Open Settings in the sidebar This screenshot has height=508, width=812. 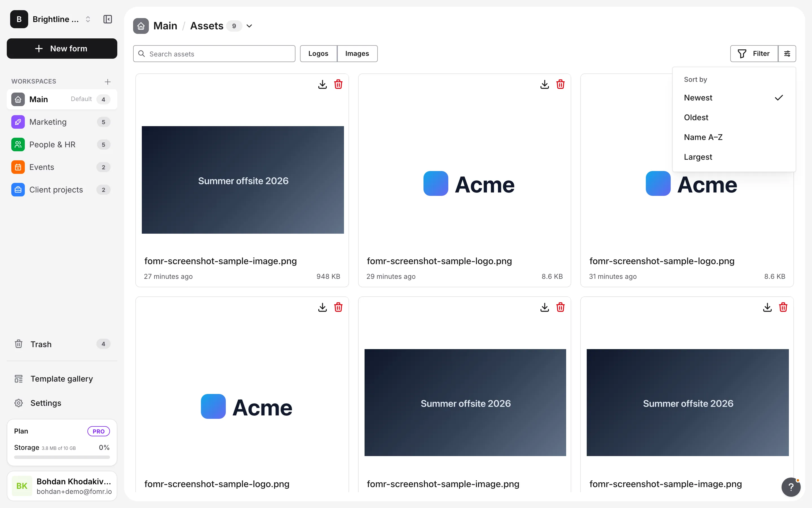[62, 403]
